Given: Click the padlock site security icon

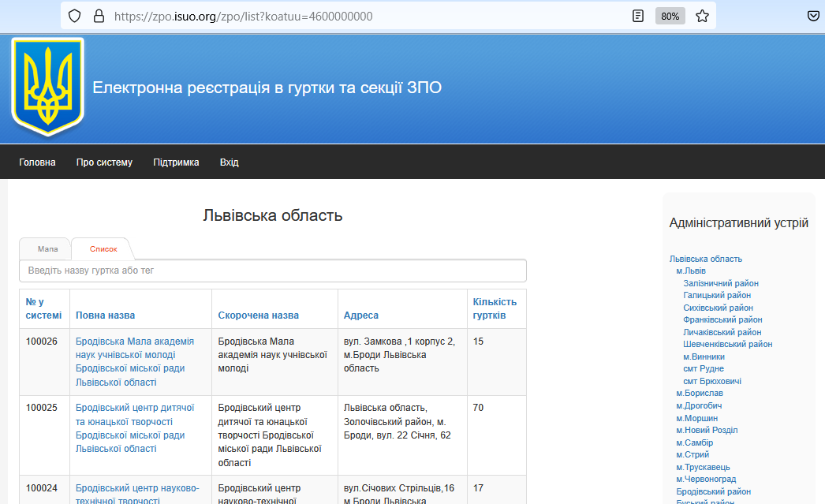Looking at the screenshot, I should tap(99, 16).
